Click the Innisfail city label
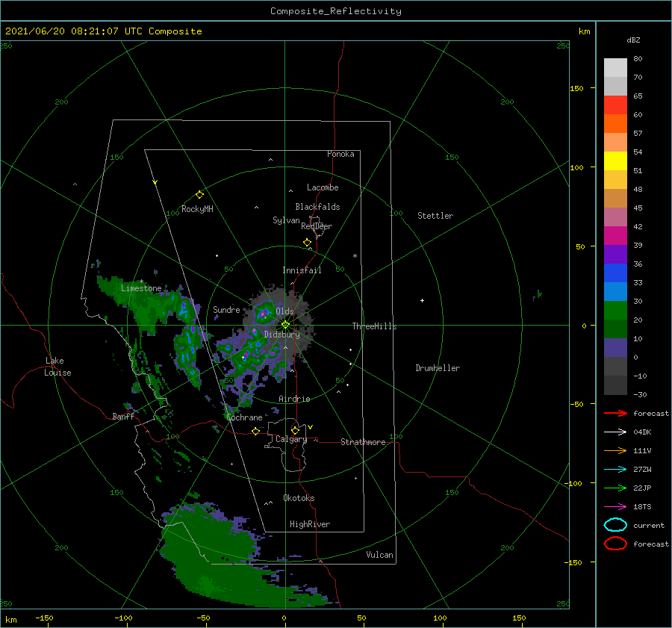The height and width of the screenshot is (628, 672). point(302,270)
